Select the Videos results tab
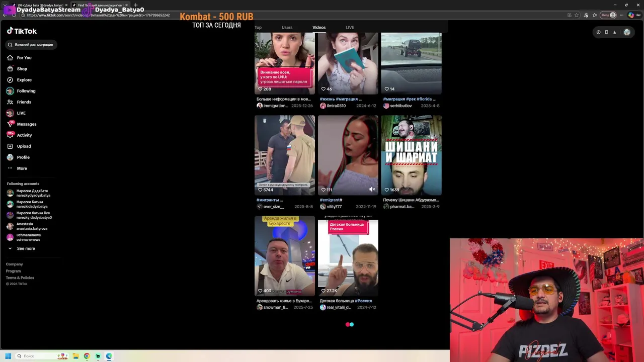This screenshot has height=362, width=644. click(x=319, y=28)
